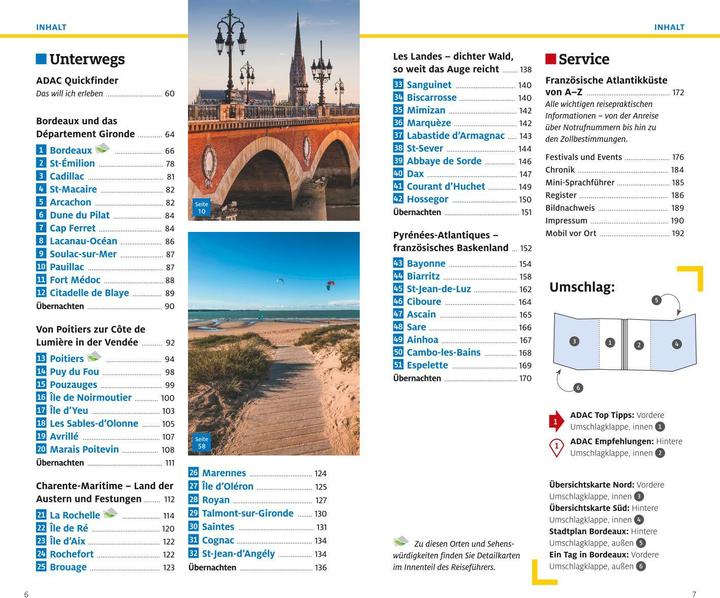This screenshot has width=720, height=598.
Task: Click the map icon next to Bordeaux entry
Action: [102, 148]
